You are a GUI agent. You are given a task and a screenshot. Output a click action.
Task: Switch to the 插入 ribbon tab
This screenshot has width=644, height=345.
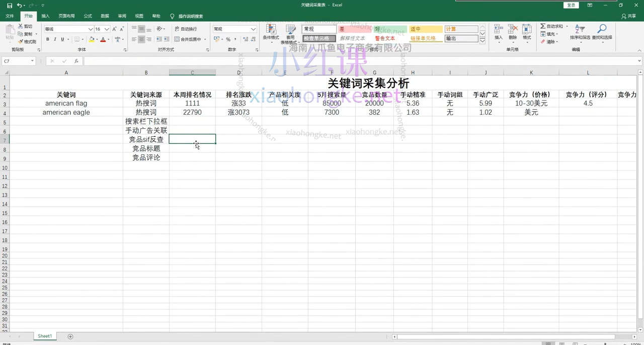pos(45,16)
